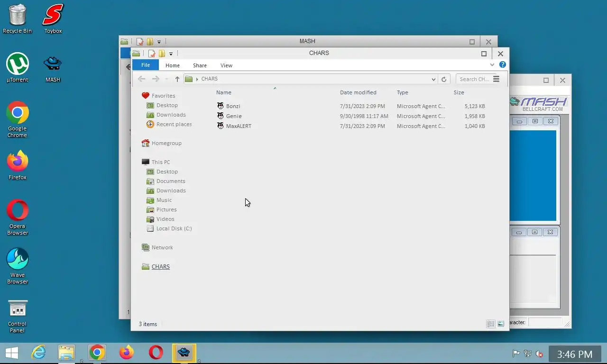
Task: Click the MASH app icon in the taskbar
Action: (x=184, y=353)
